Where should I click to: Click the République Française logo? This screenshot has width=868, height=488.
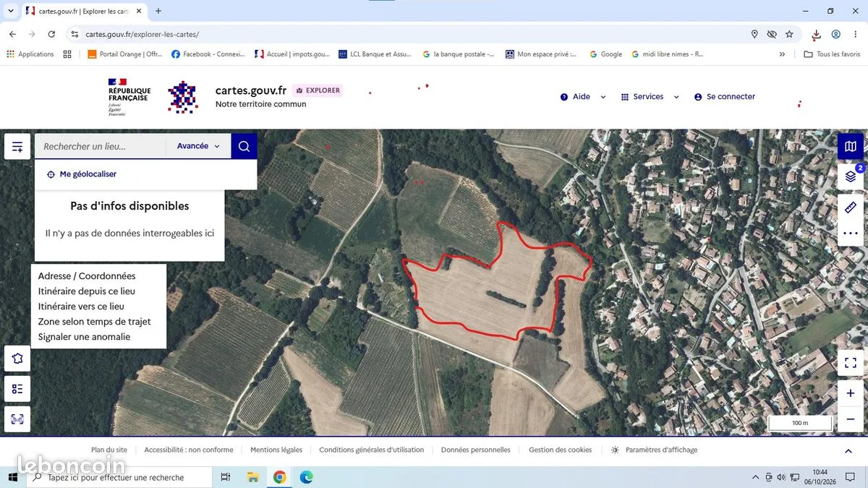pos(129,97)
